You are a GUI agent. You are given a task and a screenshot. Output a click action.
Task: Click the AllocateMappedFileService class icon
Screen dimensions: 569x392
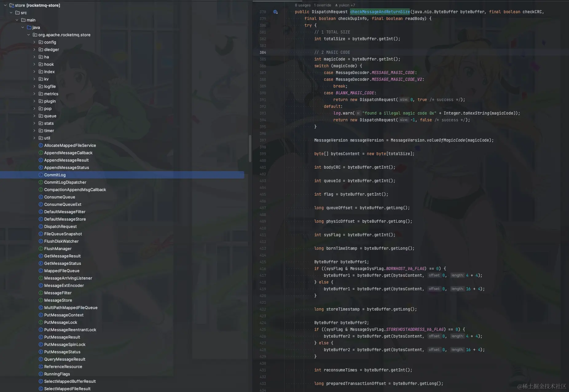[x=41, y=145]
